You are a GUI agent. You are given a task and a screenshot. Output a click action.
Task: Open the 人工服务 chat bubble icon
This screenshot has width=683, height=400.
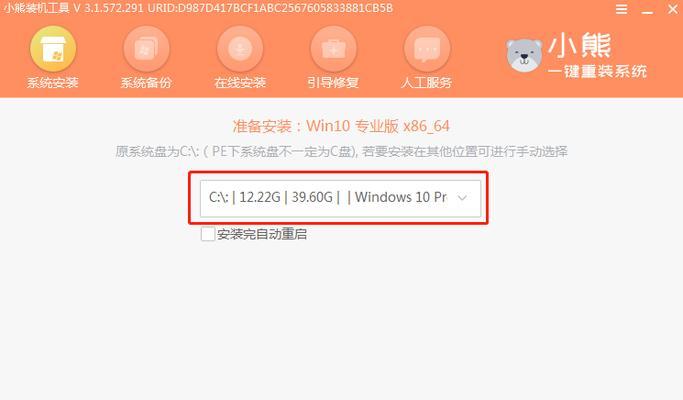pos(427,48)
